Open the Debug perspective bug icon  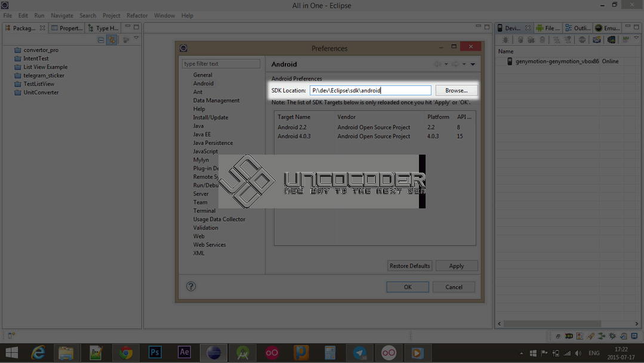(612, 336)
